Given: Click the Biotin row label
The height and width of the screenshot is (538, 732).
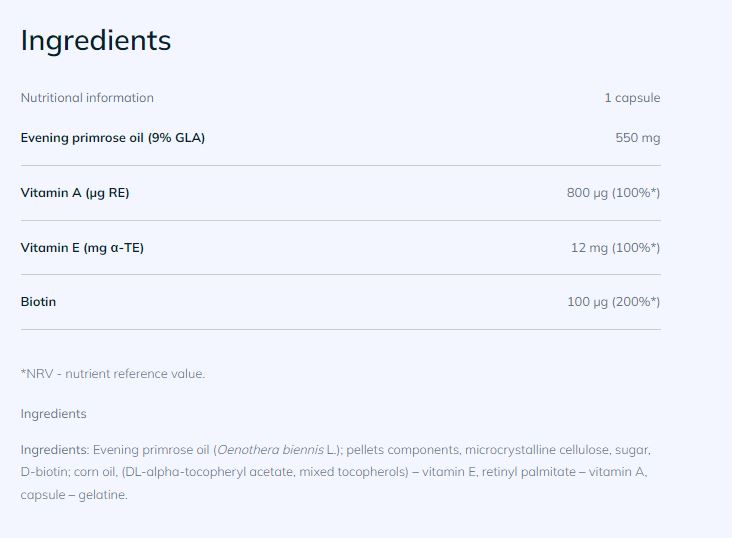Looking at the screenshot, I should (38, 302).
